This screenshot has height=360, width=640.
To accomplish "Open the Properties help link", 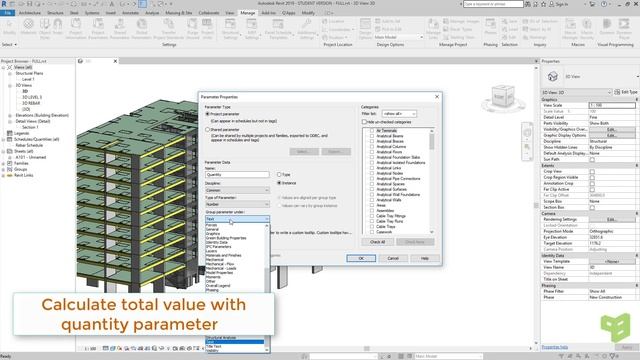I will coord(555,347).
